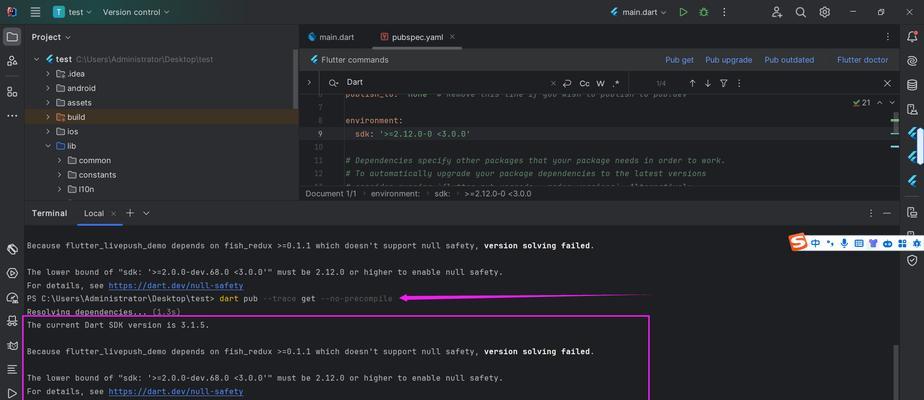Open IDE settings gear icon

pyautogui.click(x=824, y=12)
